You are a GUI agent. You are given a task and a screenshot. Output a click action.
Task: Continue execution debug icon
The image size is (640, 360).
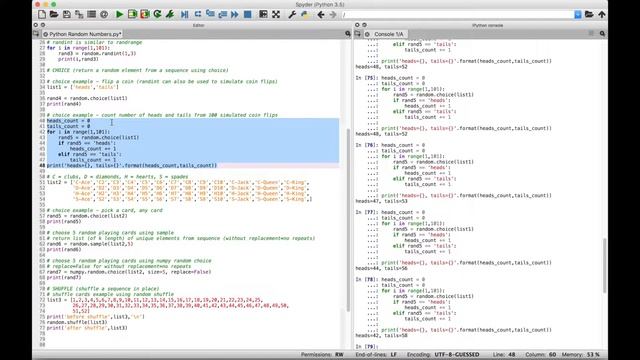[235, 14]
